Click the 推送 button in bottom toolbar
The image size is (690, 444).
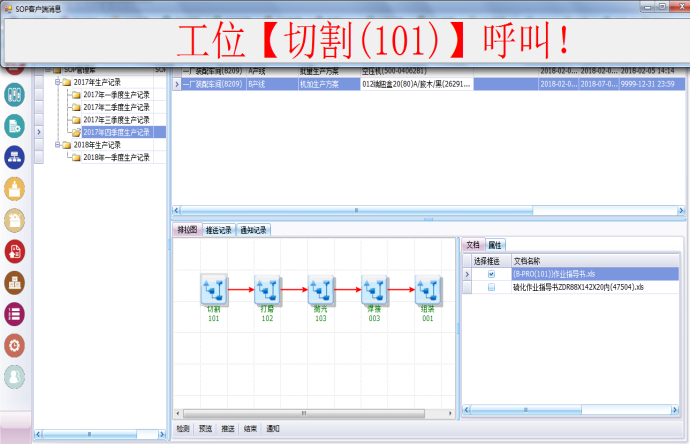(x=228, y=429)
